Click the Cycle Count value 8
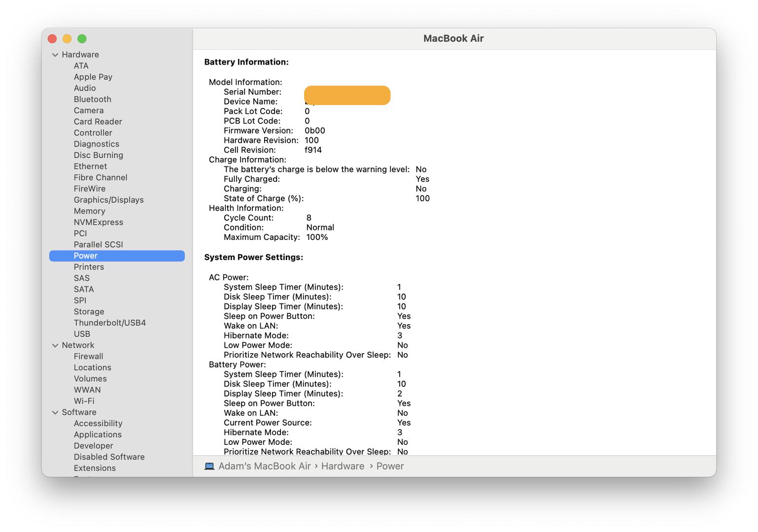Screen dimensions: 758x532 [x=309, y=218]
